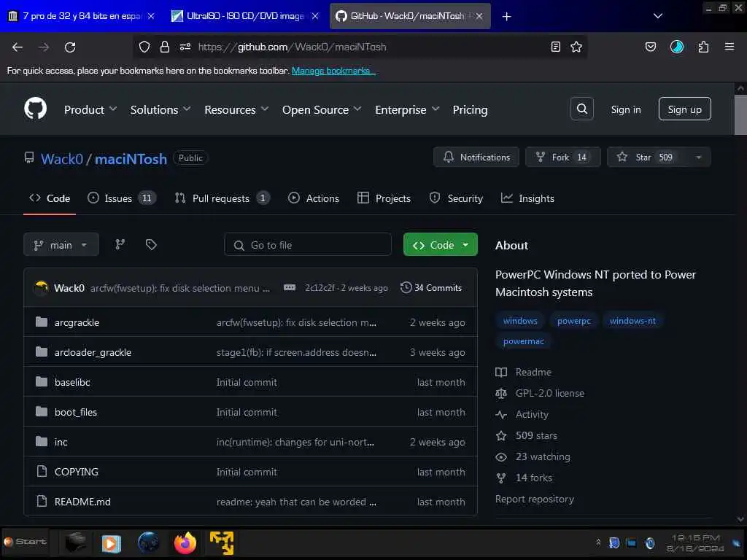The image size is (747, 560).
Task: Expand the Solutions menu
Action: click(160, 109)
